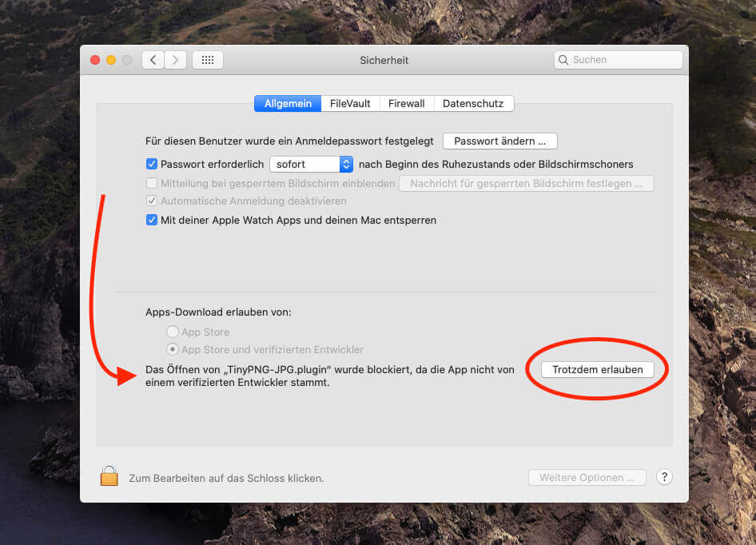This screenshot has height=545, width=756.
Task: Click the lock icon to enable editing
Action: tap(109, 475)
